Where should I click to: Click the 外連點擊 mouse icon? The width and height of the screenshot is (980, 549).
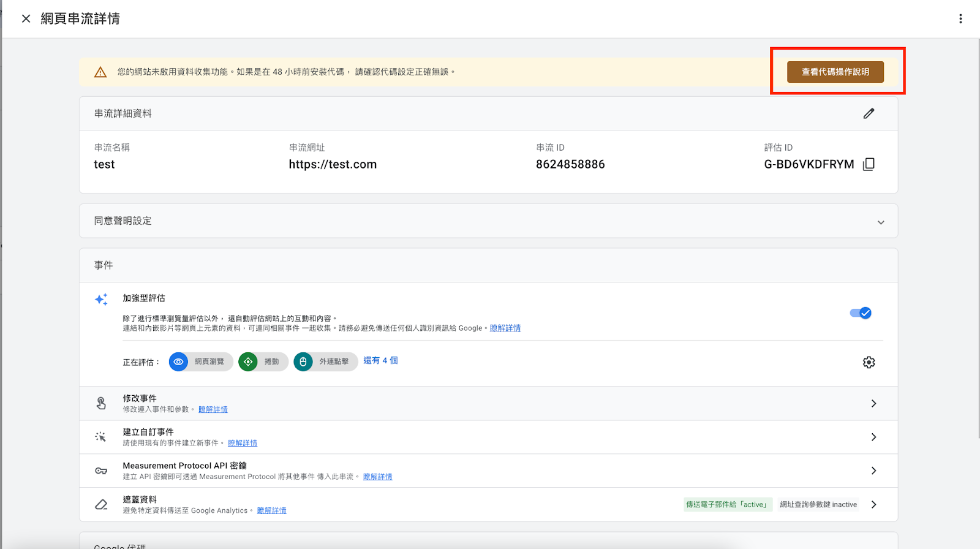point(303,362)
